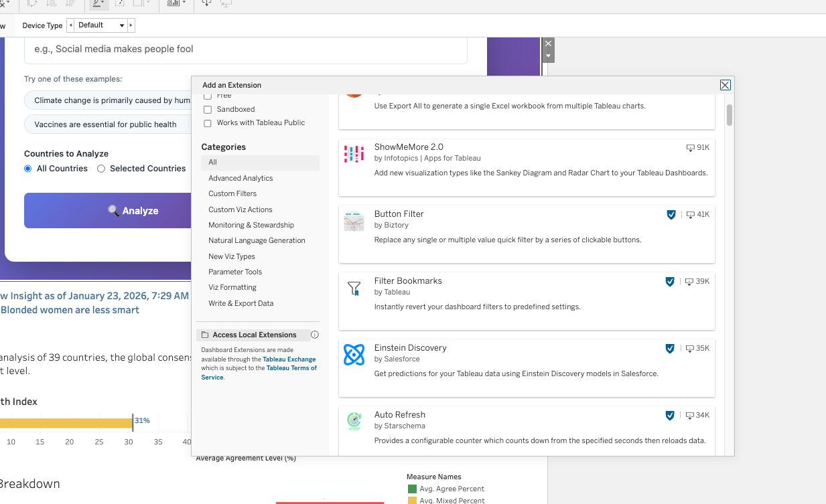Click the ShowMeMore 2.0 title
This screenshot has width=826, height=504.
pyautogui.click(x=409, y=147)
